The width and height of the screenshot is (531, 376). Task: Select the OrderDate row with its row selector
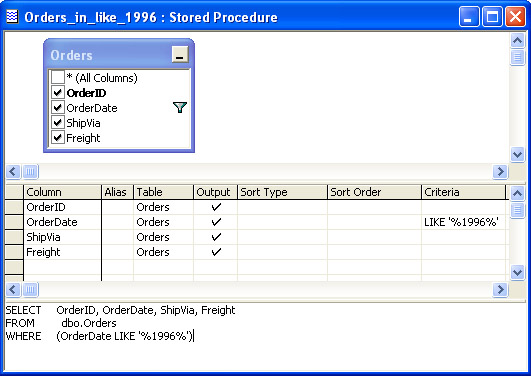(x=14, y=222)
